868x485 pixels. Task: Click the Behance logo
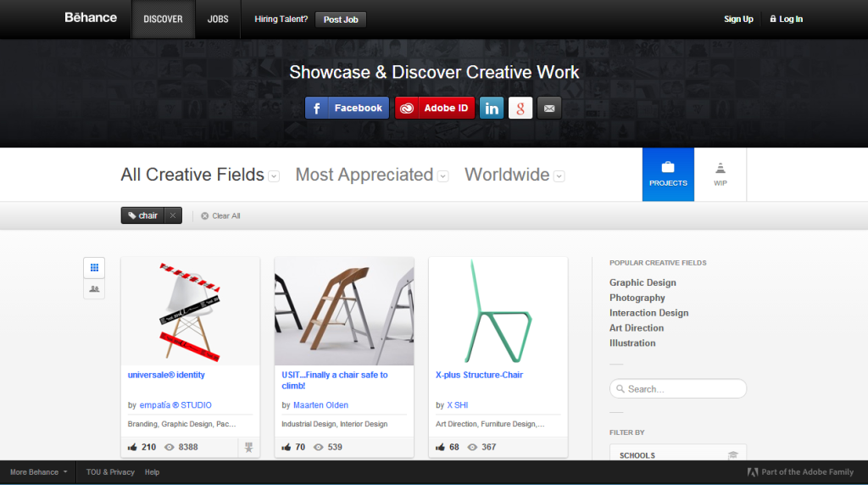[91, 18]
